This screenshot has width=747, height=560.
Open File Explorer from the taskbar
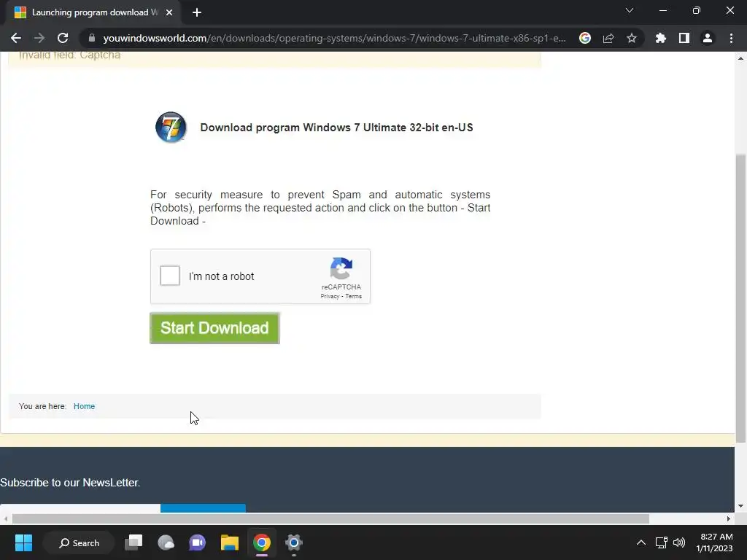tap(230, 542)
